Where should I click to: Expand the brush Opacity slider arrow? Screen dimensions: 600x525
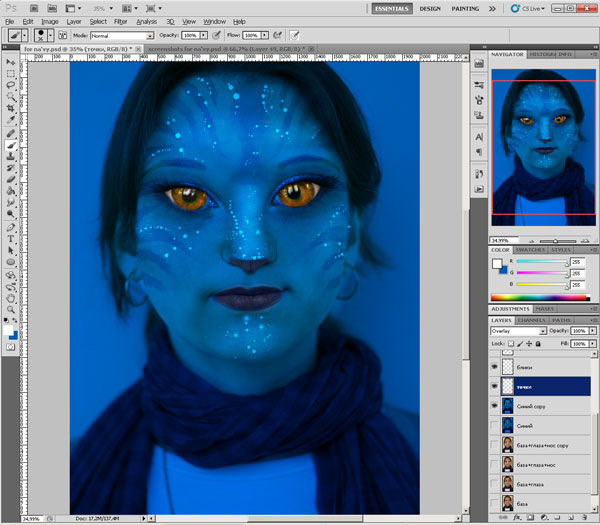[205, 35]
